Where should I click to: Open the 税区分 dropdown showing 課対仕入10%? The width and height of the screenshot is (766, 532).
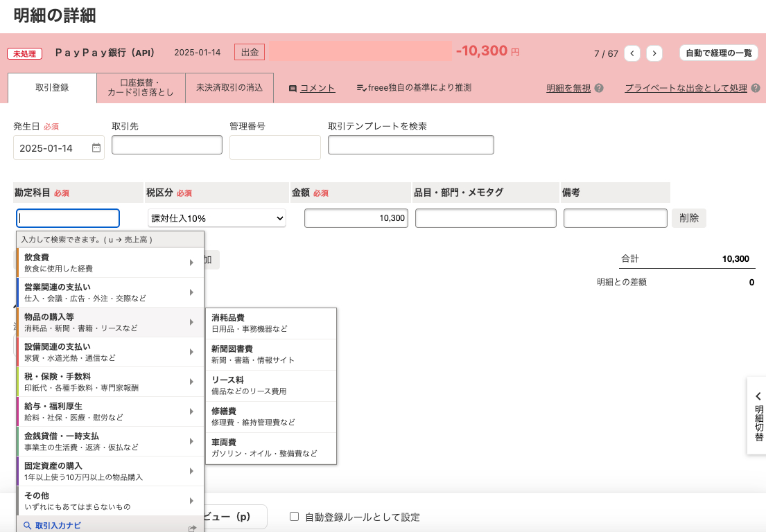217,218
